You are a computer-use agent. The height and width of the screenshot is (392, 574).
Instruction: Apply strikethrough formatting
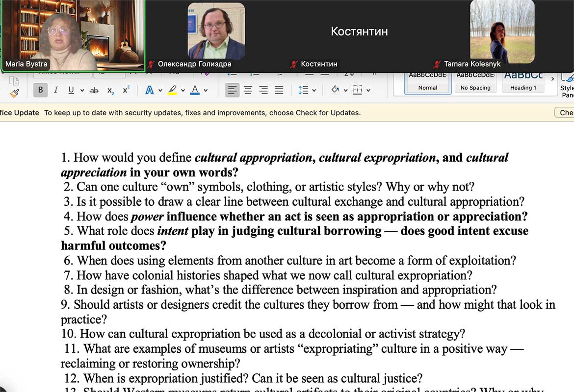94,90
